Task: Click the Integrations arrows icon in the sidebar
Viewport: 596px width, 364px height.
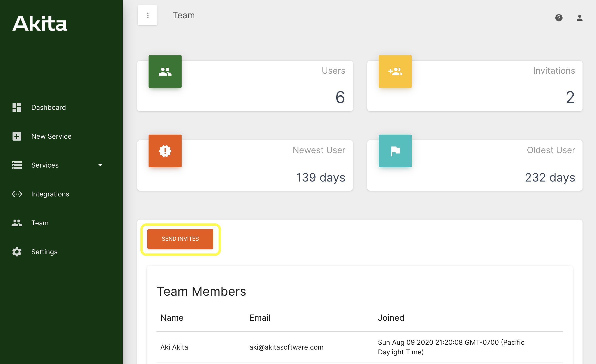Action: click(x=17, y=194)
